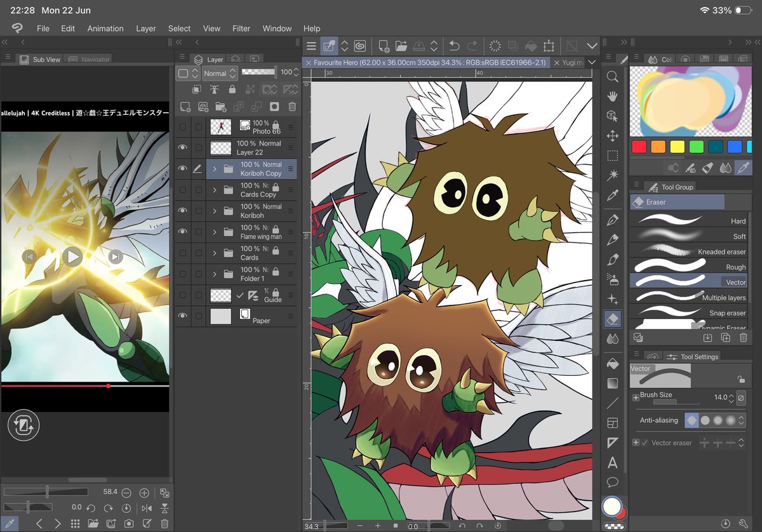Select the Text tool
762x532 pixels.
tap(612, 462)
